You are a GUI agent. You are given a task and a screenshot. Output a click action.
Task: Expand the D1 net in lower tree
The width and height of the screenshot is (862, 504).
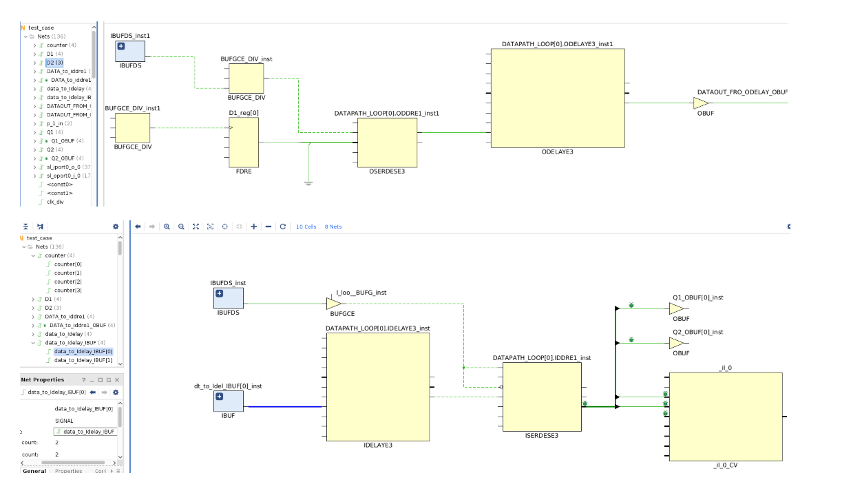pos(33,299)
